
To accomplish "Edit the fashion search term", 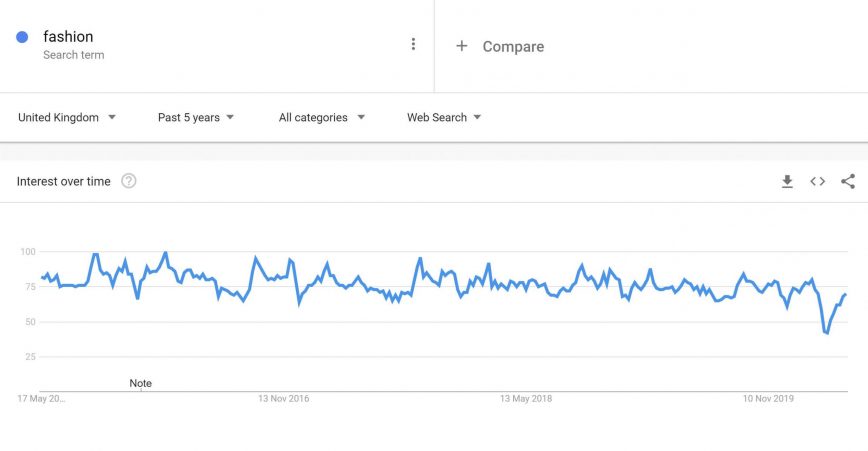I will [68, 37].
